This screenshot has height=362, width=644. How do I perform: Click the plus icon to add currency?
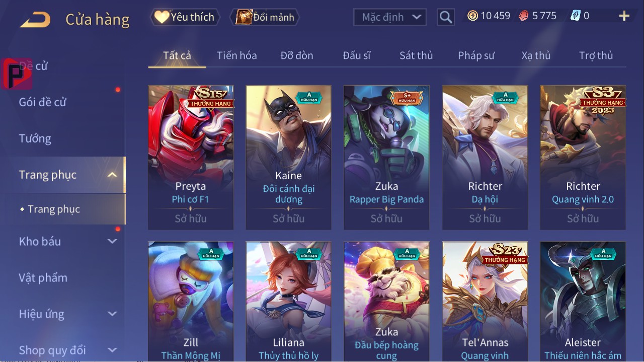point(624,16)
